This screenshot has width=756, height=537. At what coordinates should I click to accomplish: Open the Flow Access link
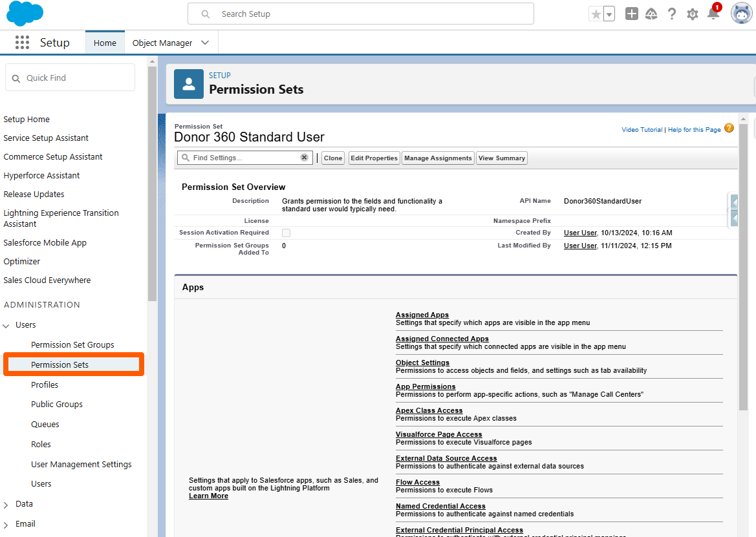pos(418,482)
